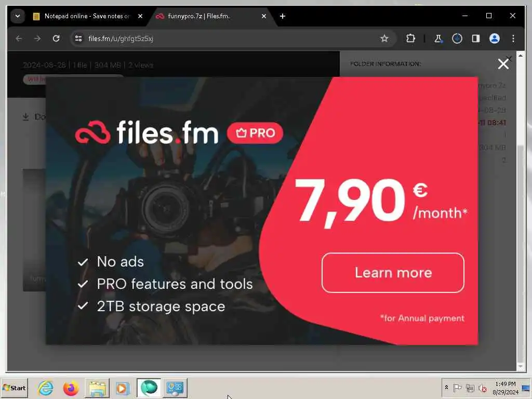Open the Windows Start menu
532x399 pixels.
tap(14, 388)
